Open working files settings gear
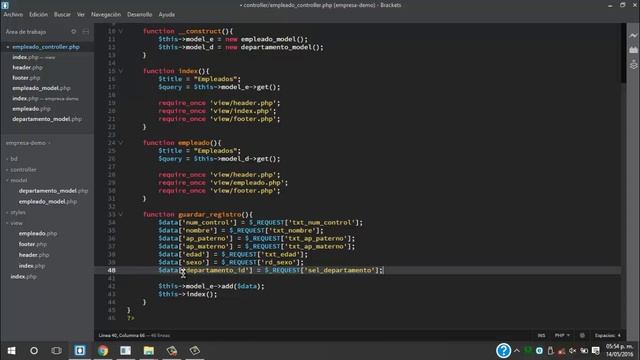Image resolution: width=640 pixels, height=360 pixels. click(x=73, y=31)
